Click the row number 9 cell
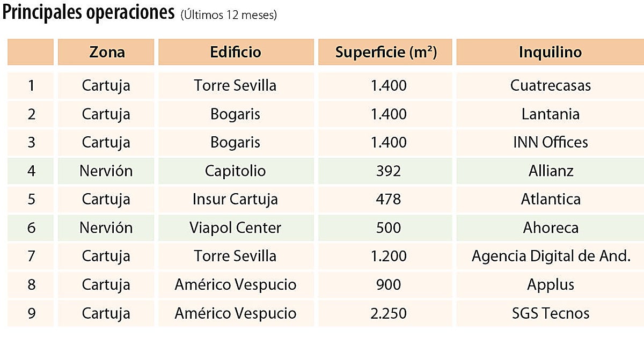Screen dimensions: 644x338 31,313
